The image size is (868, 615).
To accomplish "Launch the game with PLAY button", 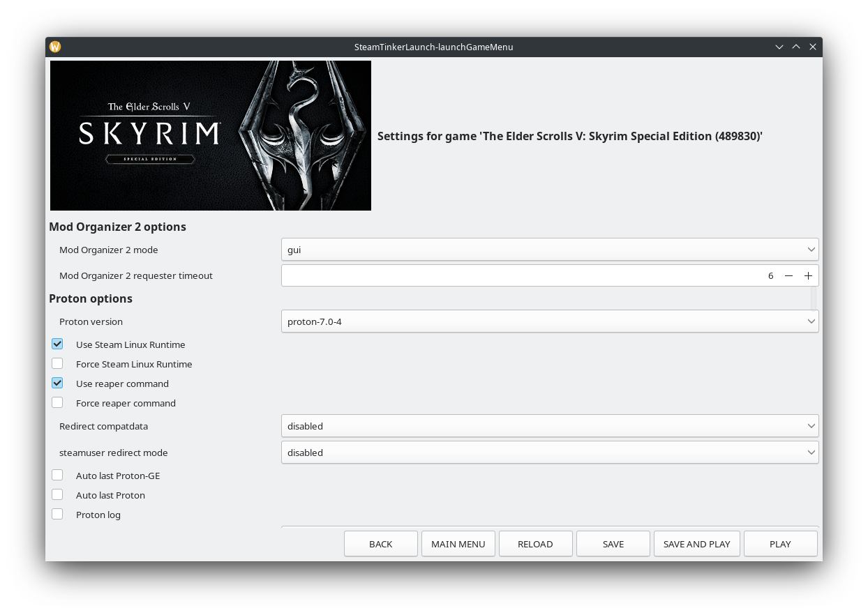I will (781, 544).
